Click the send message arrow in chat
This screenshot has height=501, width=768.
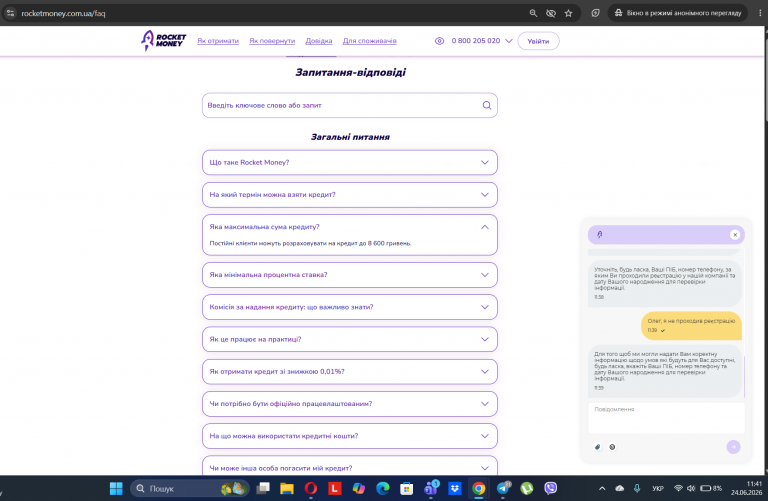(733, 447)
